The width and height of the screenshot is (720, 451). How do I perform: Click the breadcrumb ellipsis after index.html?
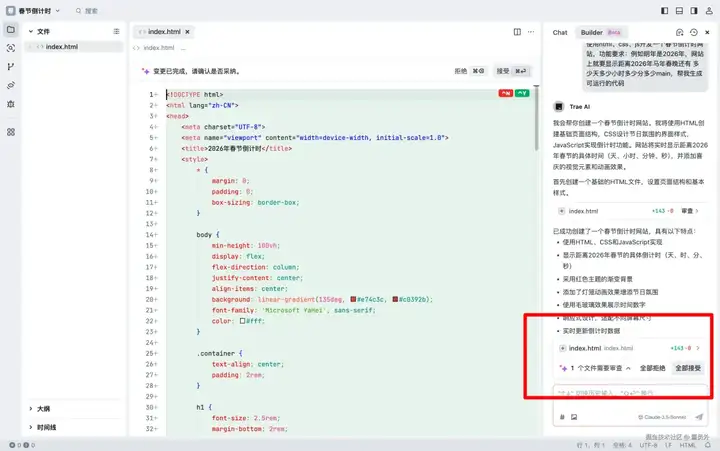click(183, 48)
